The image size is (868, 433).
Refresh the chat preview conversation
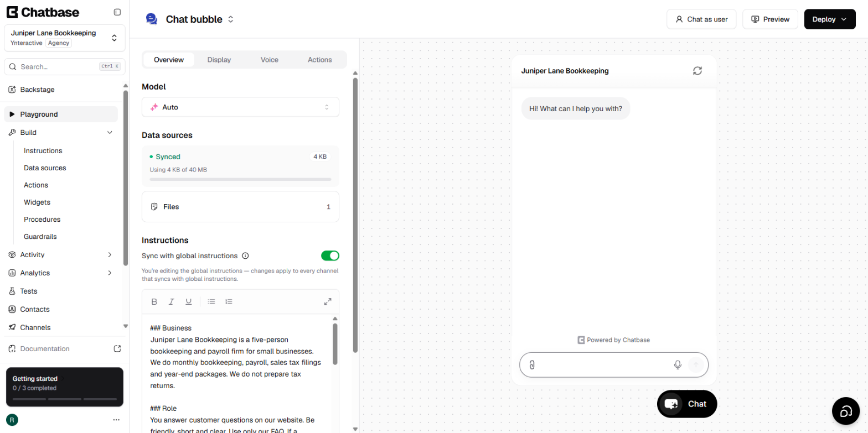point(697,71)
